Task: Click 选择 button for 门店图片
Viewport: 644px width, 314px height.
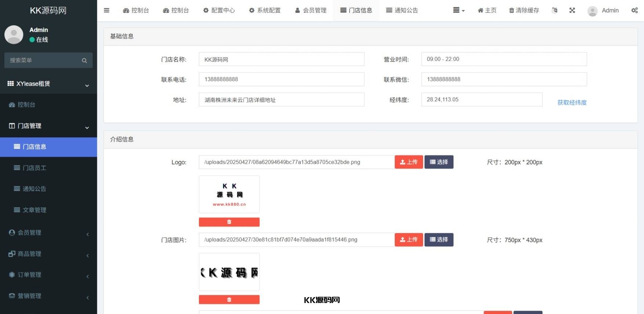Action: 439,240
